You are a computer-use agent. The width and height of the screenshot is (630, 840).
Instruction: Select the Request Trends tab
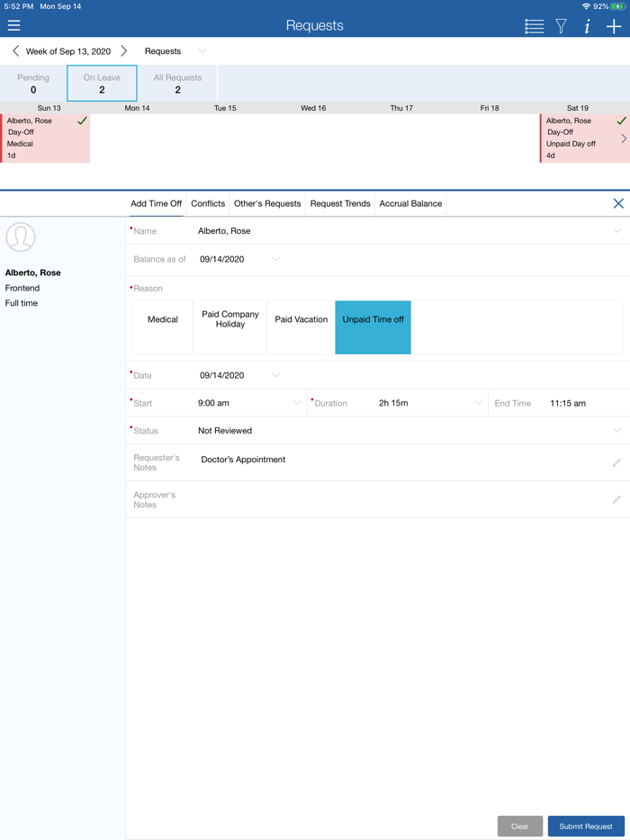click(x=340, y=203)
